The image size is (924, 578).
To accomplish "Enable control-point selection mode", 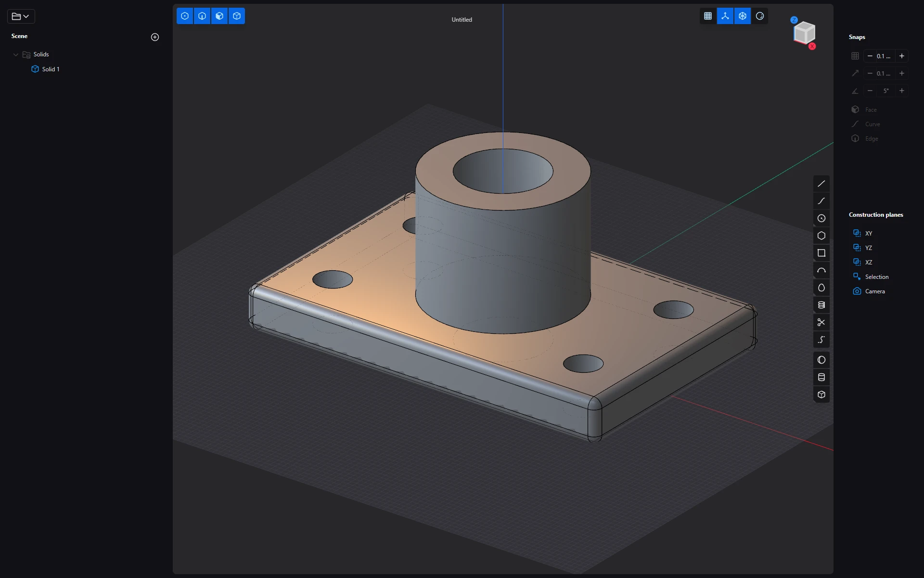I will pyautogui.click(x=185, y=16).
